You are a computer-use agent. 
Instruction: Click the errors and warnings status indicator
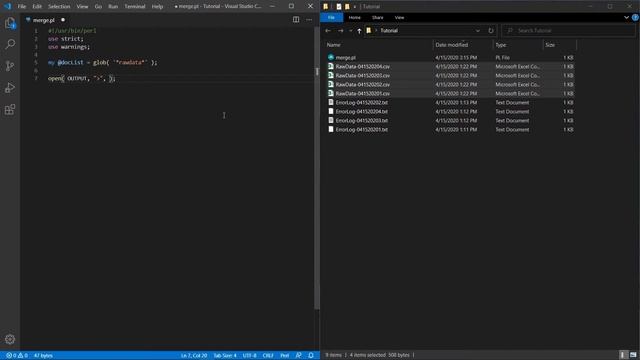point(17,356)
